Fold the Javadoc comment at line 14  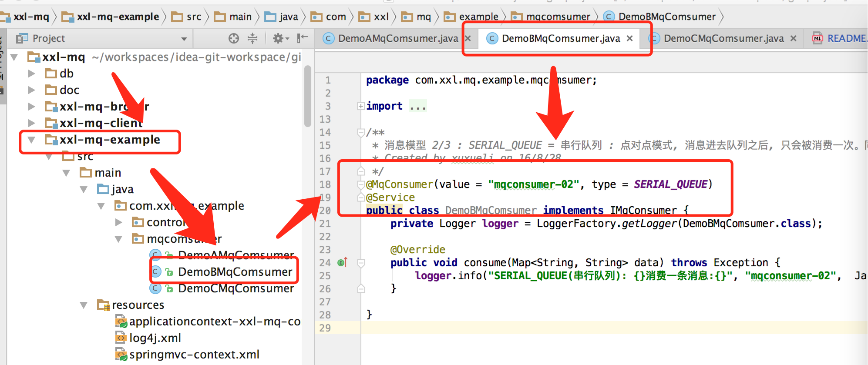(360, 132)
